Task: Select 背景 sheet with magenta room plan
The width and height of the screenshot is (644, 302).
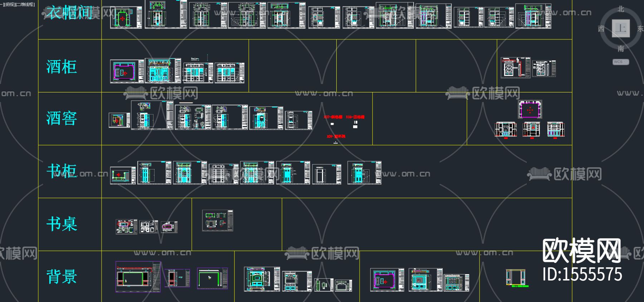Action: (387, 280)
